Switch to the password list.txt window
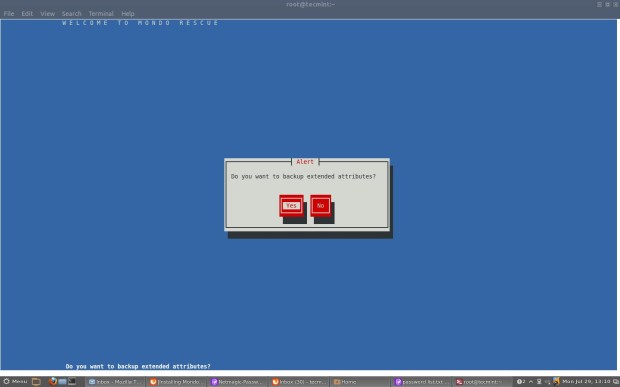The image size is (620, 387). coord(422,382)
